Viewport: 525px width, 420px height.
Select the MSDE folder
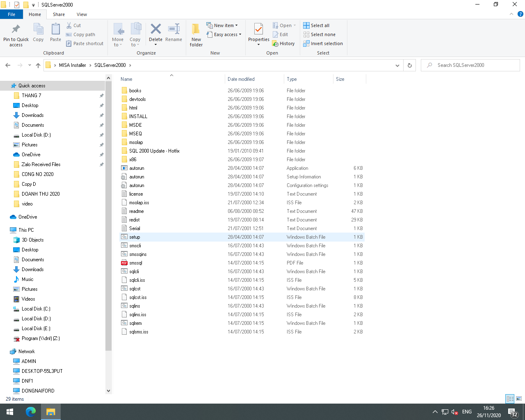point(135,125)
